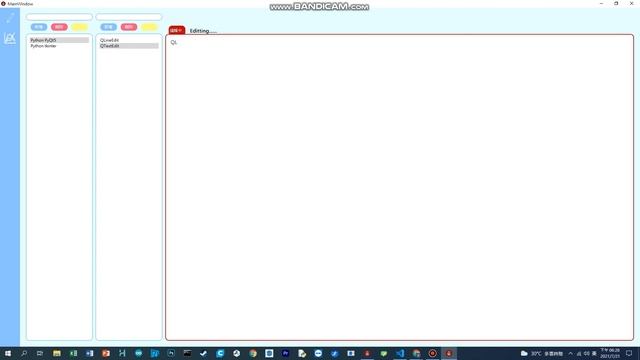Open the command prompt taskbar icon
Viewport: 640px width, 360px height.
coord(187,353)
